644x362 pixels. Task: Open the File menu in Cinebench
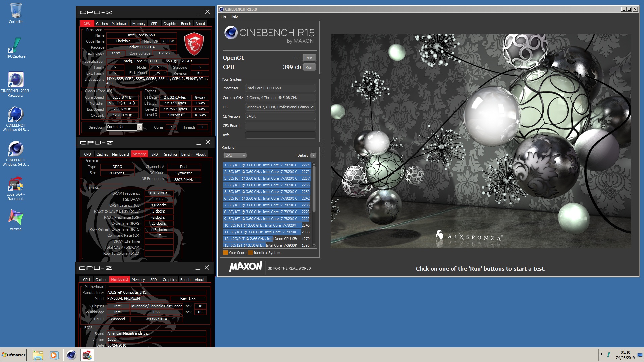click(x=223, y=16)
